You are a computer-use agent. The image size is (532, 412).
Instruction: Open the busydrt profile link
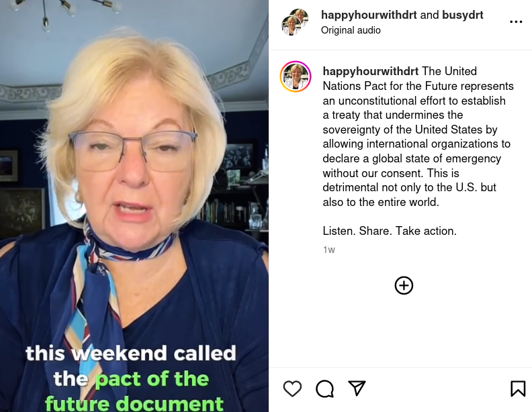click(462, 15)
